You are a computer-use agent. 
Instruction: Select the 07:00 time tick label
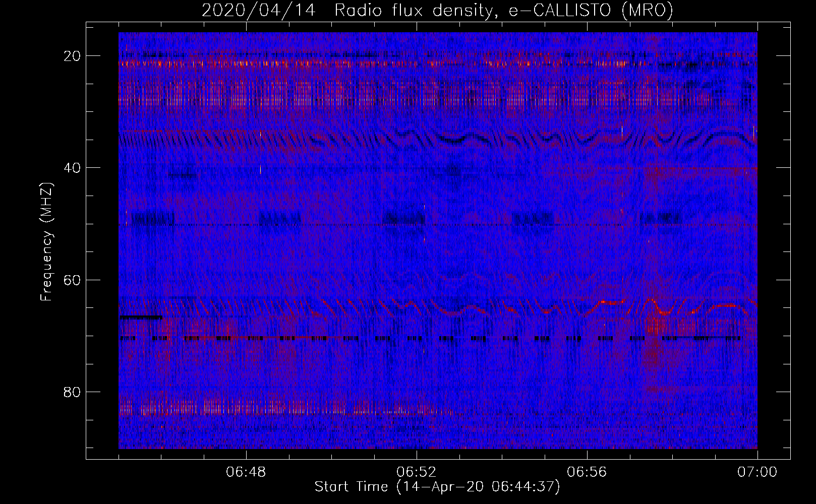(x=757, y=472)
